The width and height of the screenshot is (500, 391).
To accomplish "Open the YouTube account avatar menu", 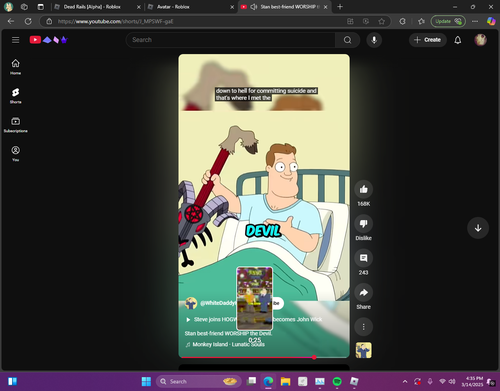I will pos(480,40).
